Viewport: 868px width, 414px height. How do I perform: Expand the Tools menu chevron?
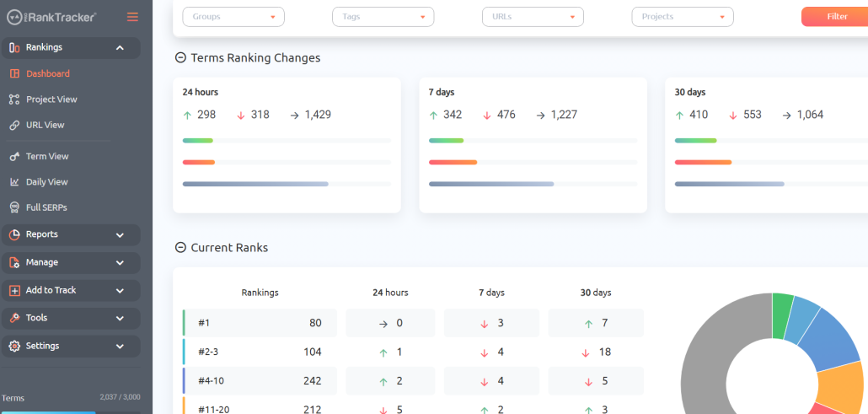tap(120, 318)
